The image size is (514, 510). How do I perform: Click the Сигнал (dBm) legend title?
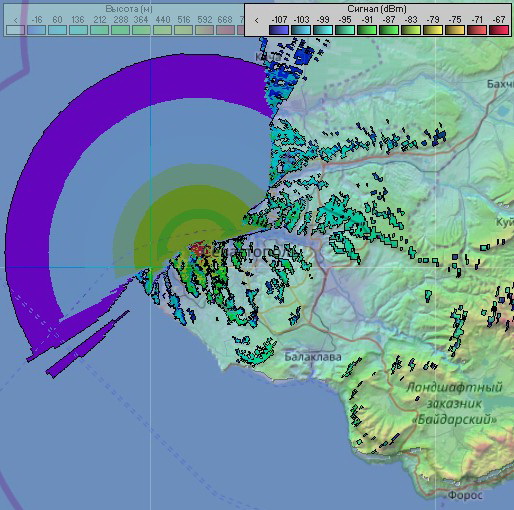pyautogui.click(x=377, y=9)
